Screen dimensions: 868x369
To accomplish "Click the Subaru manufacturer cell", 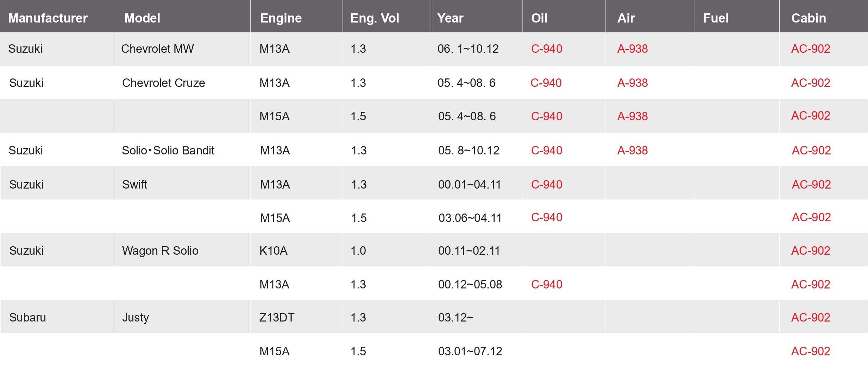I will click(27, 317).
